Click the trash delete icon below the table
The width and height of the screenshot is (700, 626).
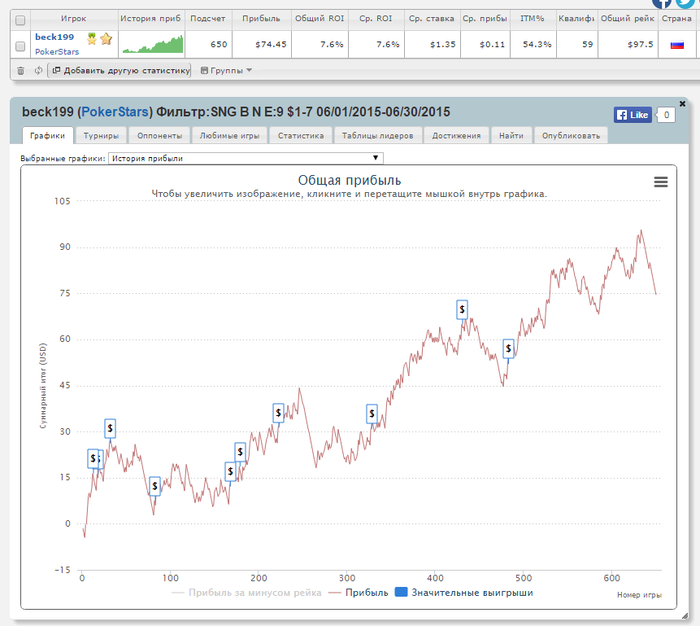point(20,70)
